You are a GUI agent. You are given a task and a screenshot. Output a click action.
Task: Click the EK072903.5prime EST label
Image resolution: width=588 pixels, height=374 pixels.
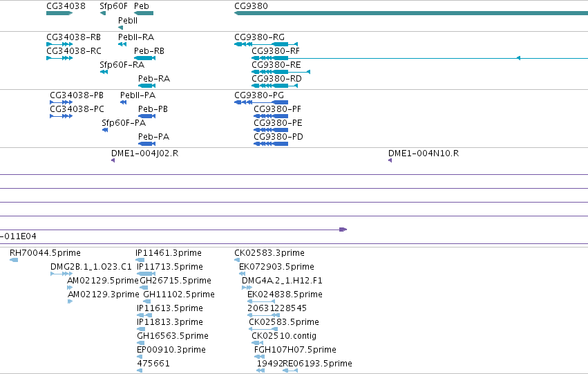click(x=277, y=267)
